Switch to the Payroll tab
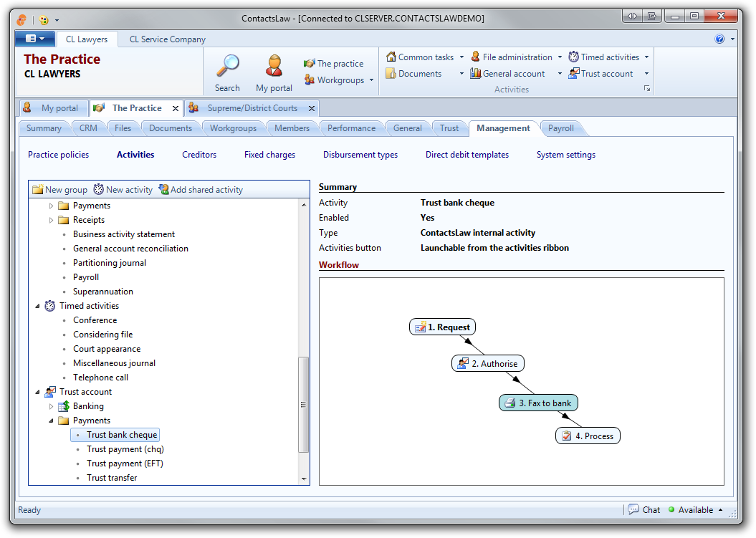This screenshot has height=538, width=756. [561, 128]
